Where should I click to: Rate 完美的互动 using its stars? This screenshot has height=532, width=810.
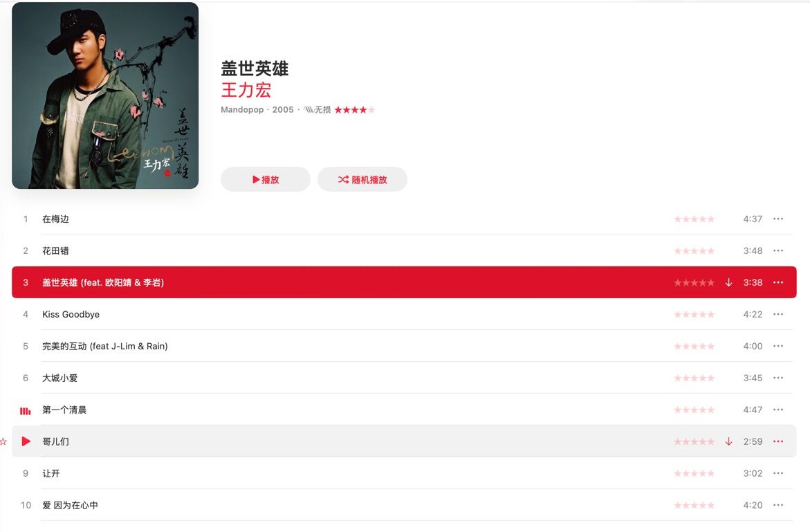coord(694,346)
